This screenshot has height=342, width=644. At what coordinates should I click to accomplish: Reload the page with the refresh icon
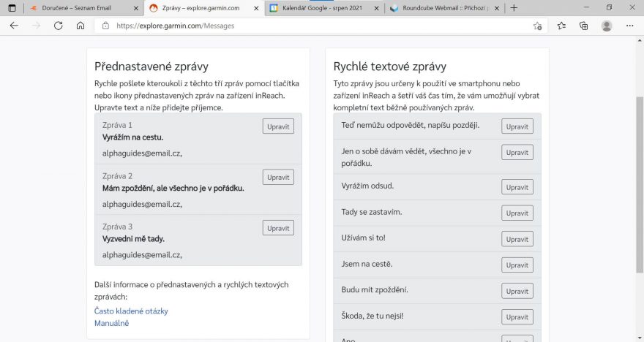[x=59, y=26]
